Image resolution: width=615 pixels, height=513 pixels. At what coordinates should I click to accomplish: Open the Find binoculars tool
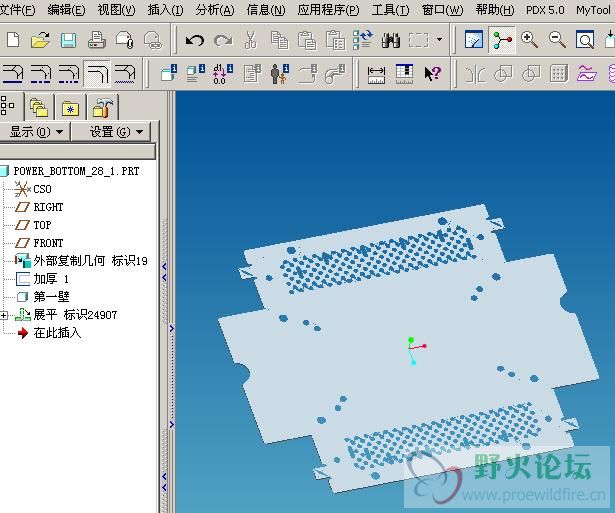coord(391,40)
